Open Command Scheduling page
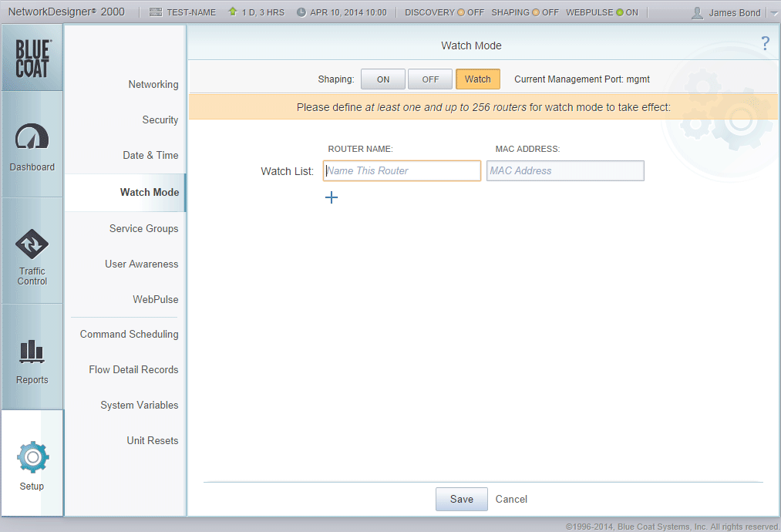The width and height of the screenshot is (781, 532). click(x=129, y=335)
